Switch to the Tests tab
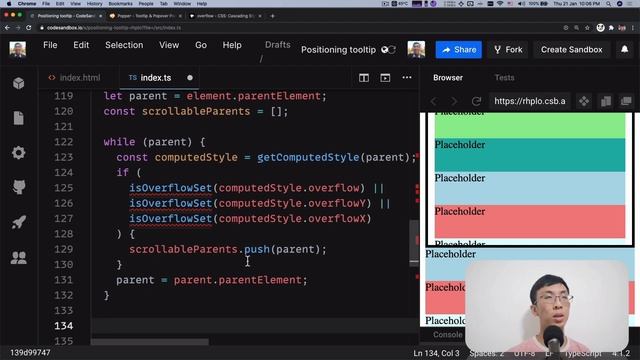Viewport: 640px width, 360px height. (504, 78)
